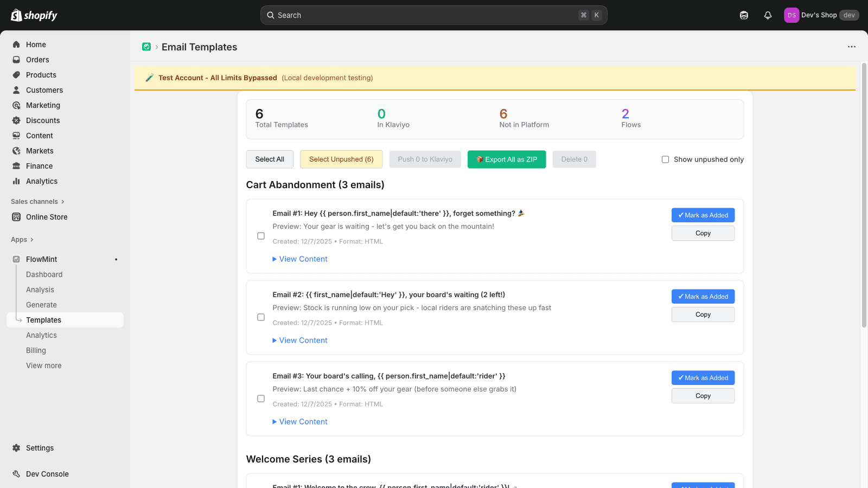Image resolution: width=868 pixels, height=488 pixels.
Task: Open Analytics under FlowMint
Action: click(41, 335)
